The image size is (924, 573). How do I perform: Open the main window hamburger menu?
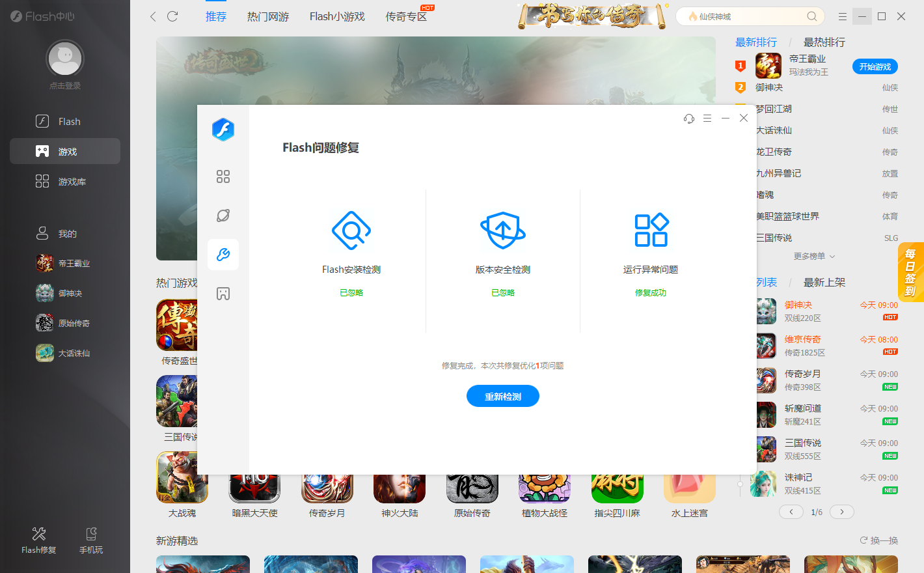coord(843,16)
